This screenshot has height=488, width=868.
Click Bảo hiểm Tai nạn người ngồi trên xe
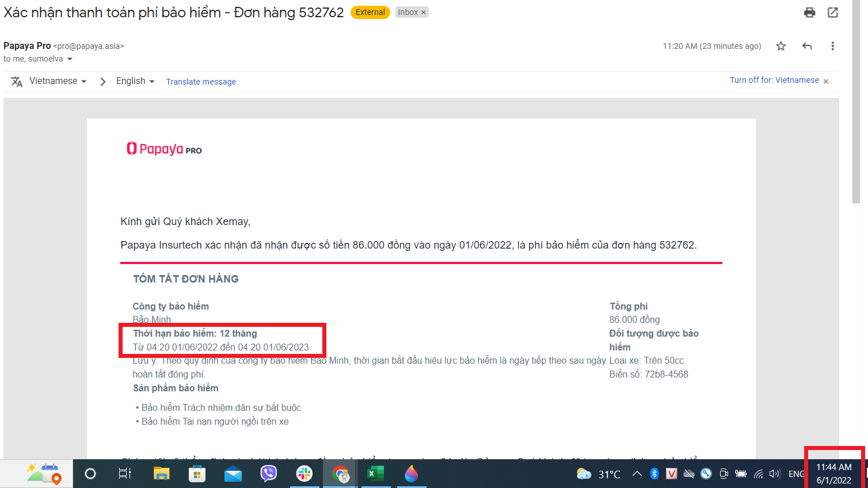[215, 421]
